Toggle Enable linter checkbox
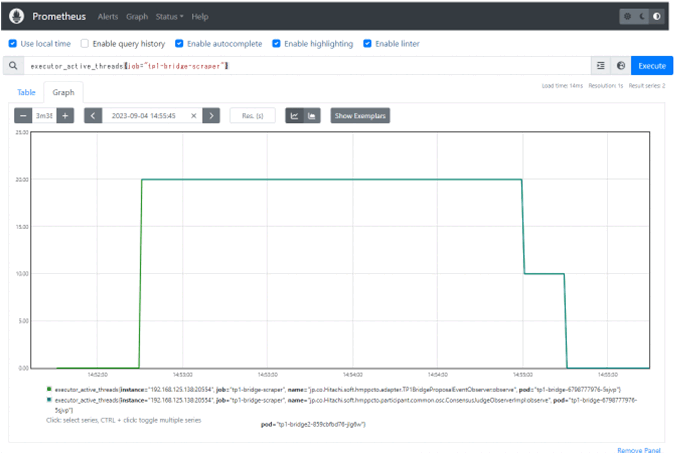Image resolution: width=681 pixels, height=455 pixels. click(x=367, y=43)
